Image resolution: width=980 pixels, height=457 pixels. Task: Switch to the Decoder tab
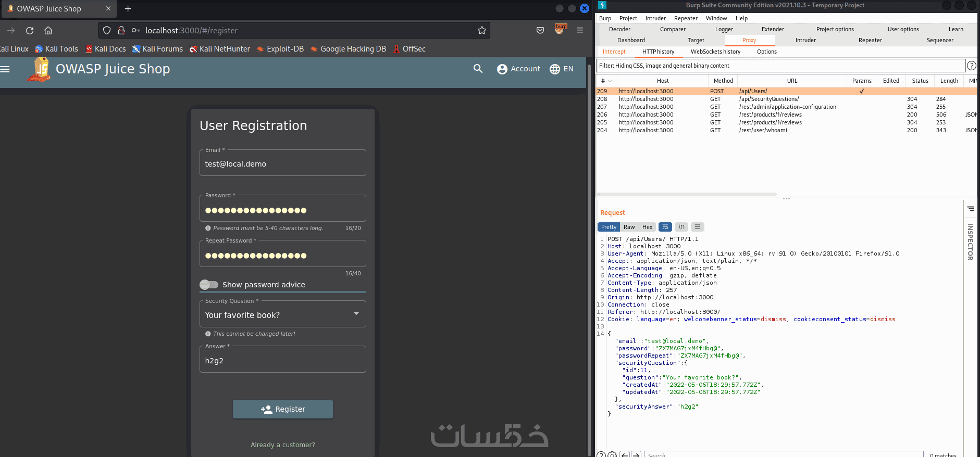point(619,29)
